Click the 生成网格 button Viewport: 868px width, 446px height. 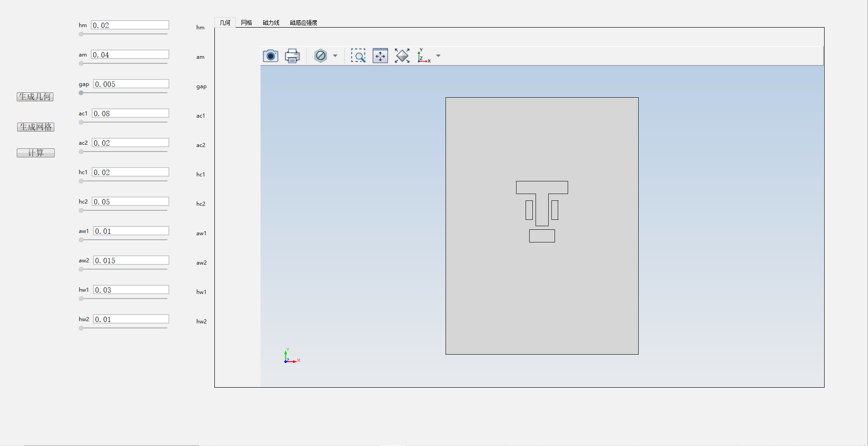[x=36, y=127]
